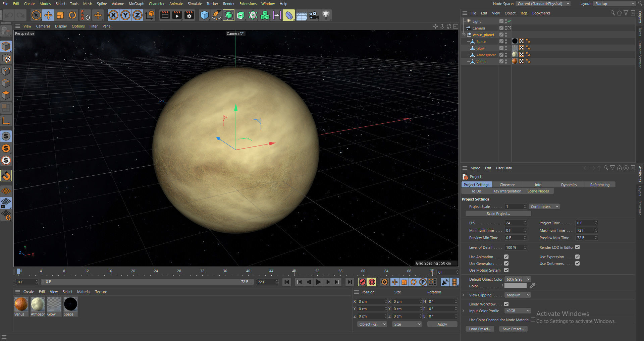Go to end of animation
The width and height of the screenshot is (644, 341).
click(x=350, y=282)
